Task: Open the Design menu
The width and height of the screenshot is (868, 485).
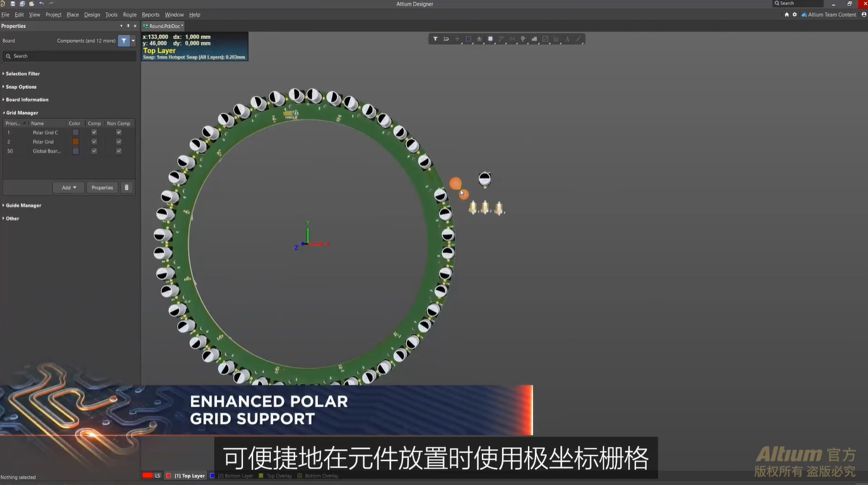Action: (x=92, y=15)
